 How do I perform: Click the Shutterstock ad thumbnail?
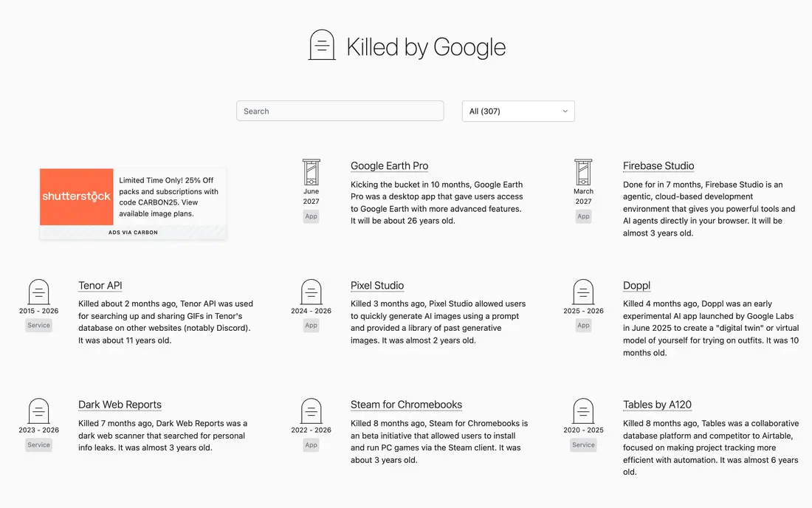77,197
